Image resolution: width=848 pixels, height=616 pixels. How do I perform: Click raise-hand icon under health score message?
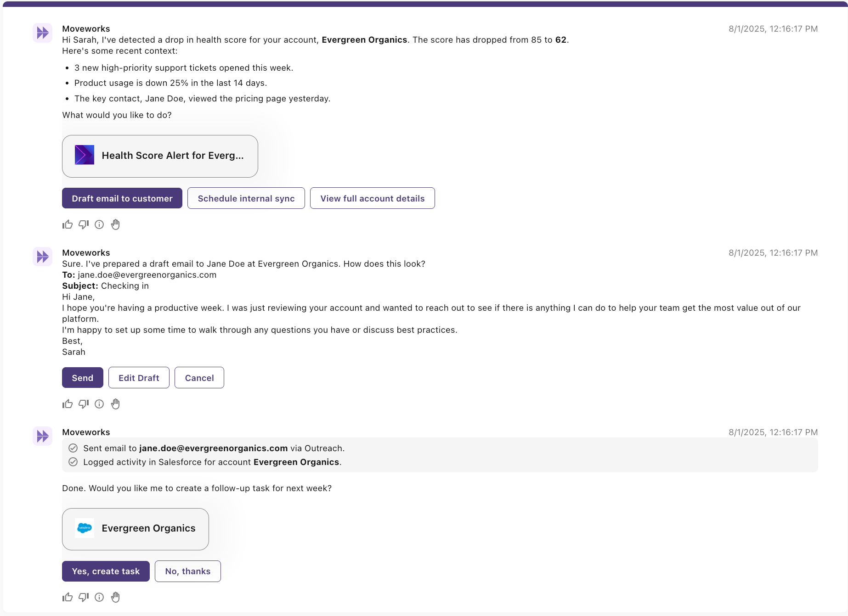point(115,224)
